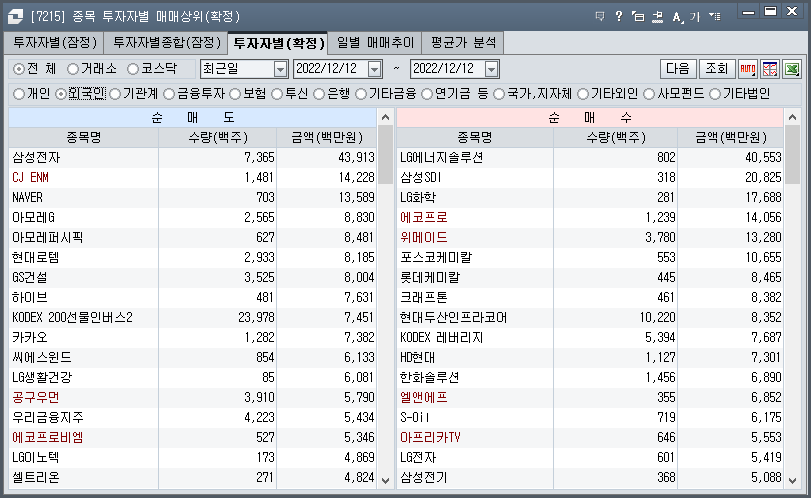811x498 pixels.
Task: Select the 거래소 radio button
Action: click(73, 69)
